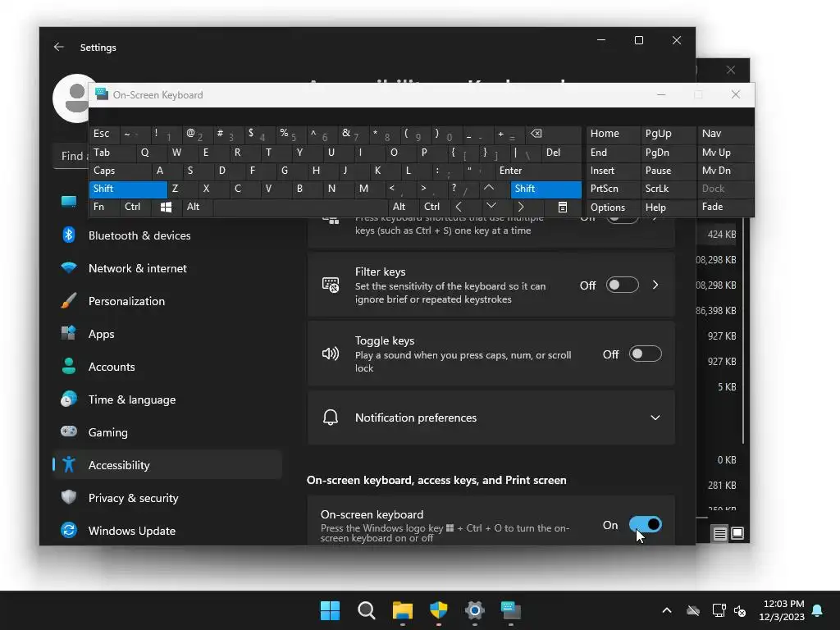
Task: Enable the Filter keys toggle
Action: tap(622, 285)
